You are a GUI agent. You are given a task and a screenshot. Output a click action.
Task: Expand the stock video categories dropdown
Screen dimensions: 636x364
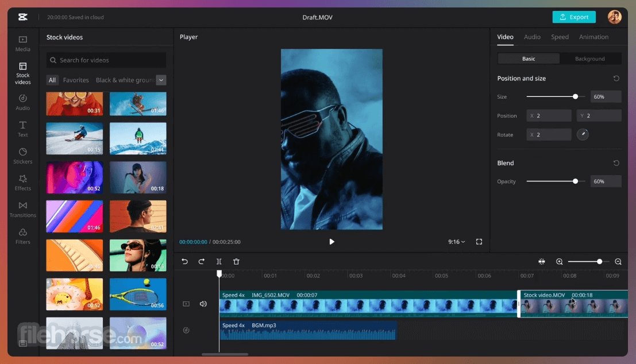point(161,80)
